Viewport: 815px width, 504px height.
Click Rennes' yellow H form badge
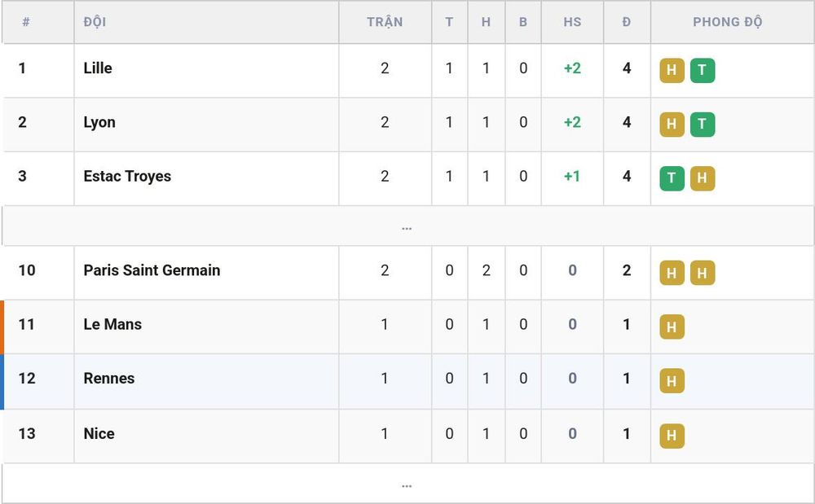[672, 381]
